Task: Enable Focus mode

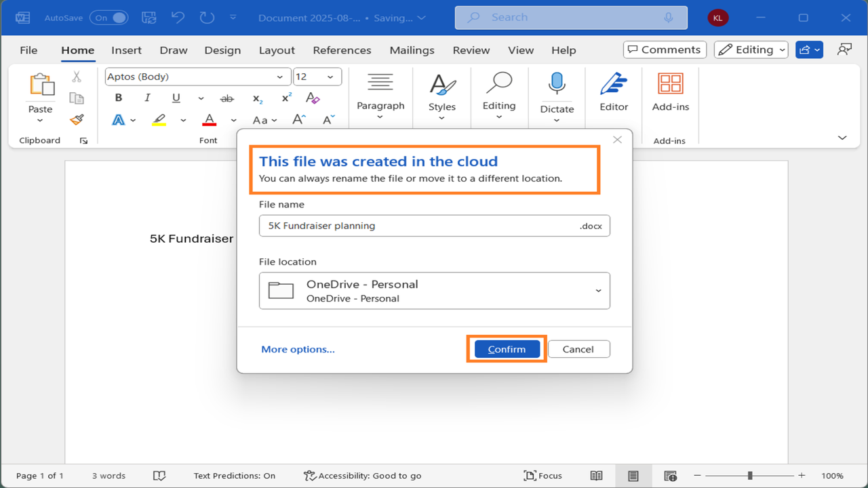Action: tap(542, 475)
